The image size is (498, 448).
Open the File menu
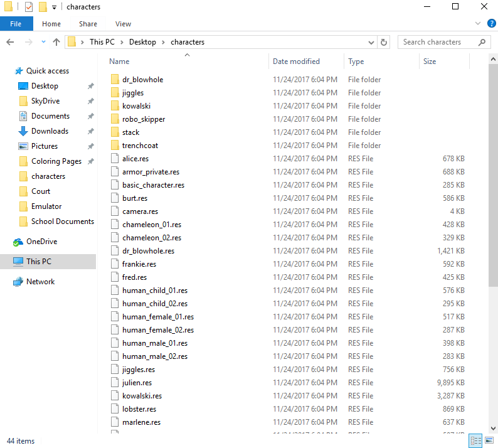pyautogui.click(x=16, y=24)
